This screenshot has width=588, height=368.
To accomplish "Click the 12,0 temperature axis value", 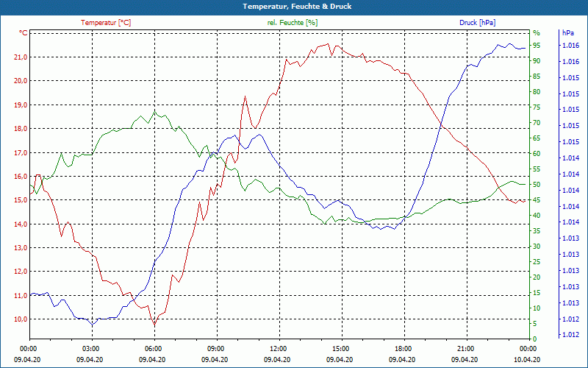I will tap(21, 272).
